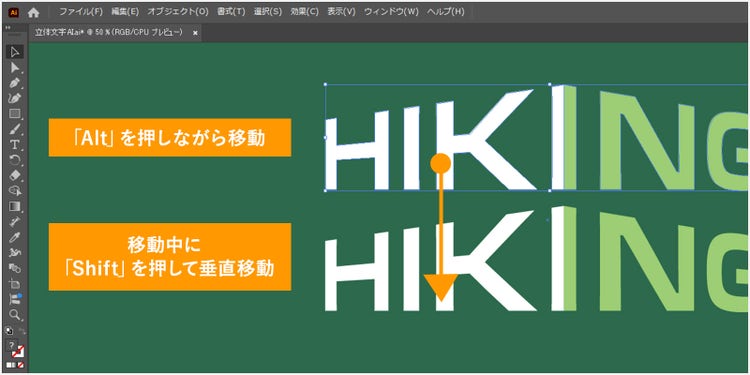Viewport: 750px width, 375px height.
Task: Select the Selection tool arrow
Action: [15, 52]
